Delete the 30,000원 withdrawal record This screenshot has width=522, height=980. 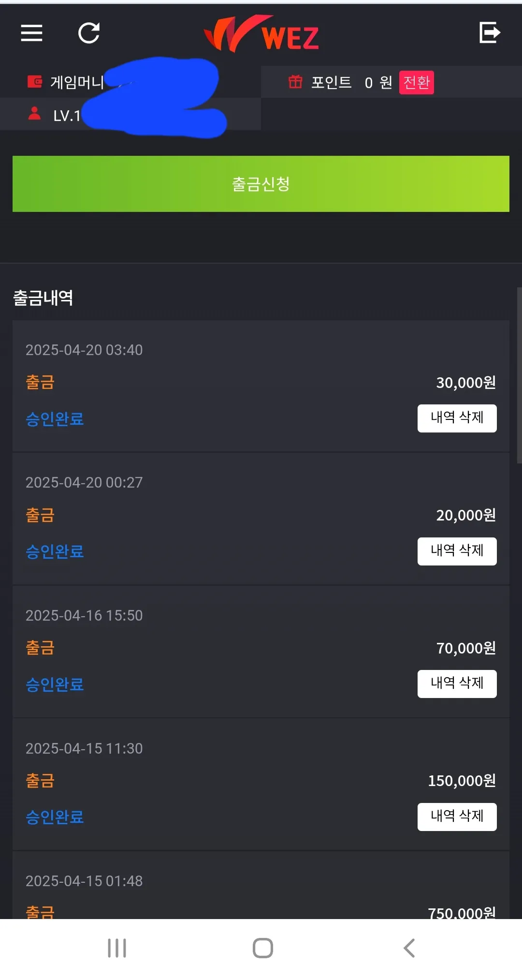(x=457, y=418)
